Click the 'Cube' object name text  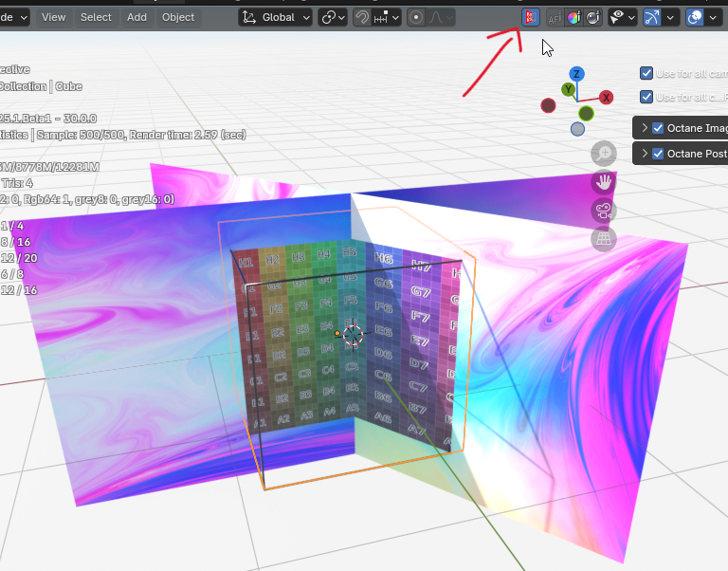pos(68,86)
